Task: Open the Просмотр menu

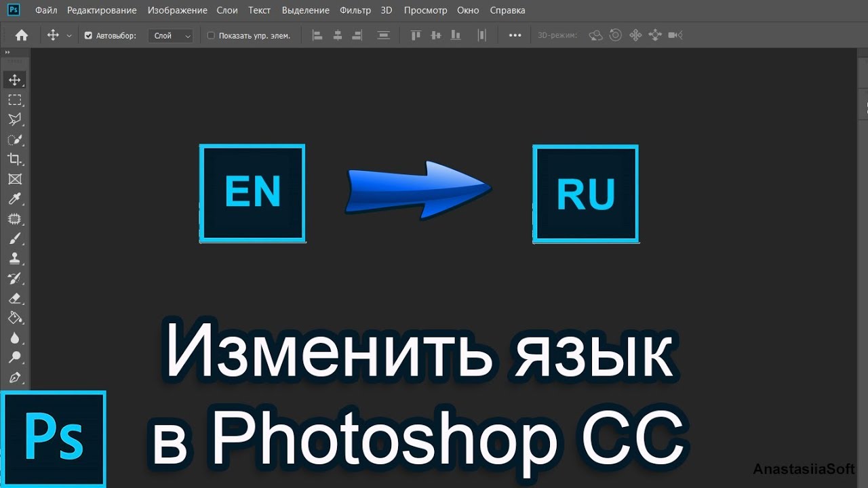Action: coord(425,10)
